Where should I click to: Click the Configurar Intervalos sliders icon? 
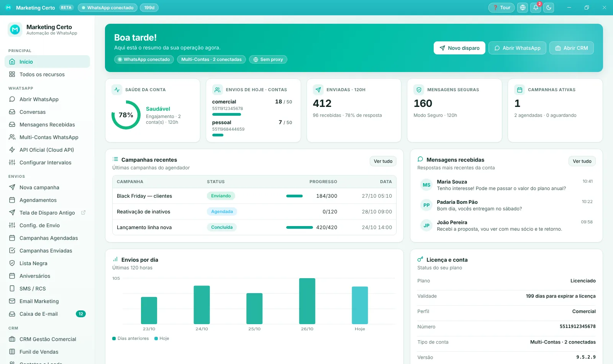12,162
